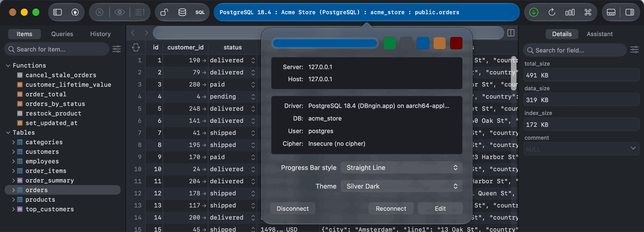
Task: Open the connection manager plug icon
Action: point(75,12)
